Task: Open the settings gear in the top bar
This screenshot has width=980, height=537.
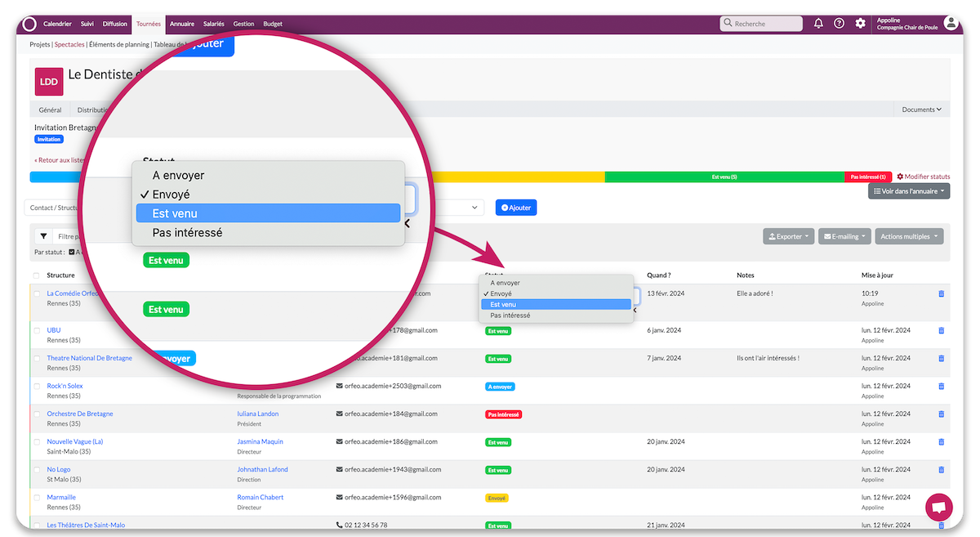Action: tap(860, 24)
